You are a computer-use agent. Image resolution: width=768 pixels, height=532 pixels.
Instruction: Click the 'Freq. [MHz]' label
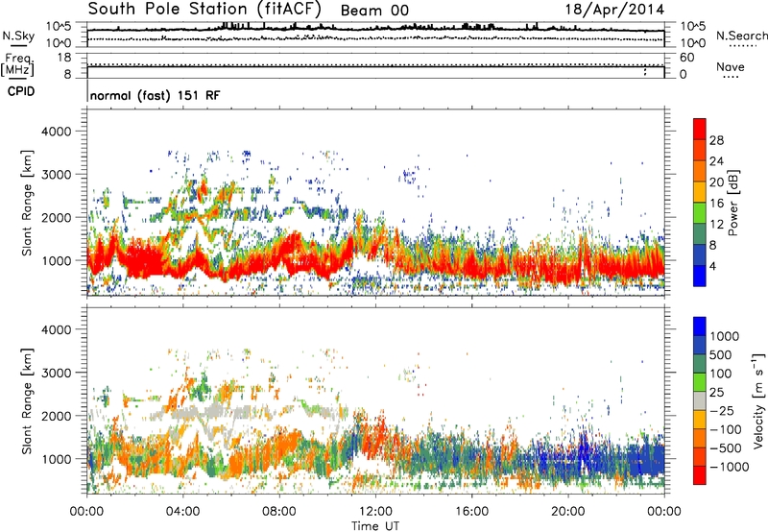(17, 65)
